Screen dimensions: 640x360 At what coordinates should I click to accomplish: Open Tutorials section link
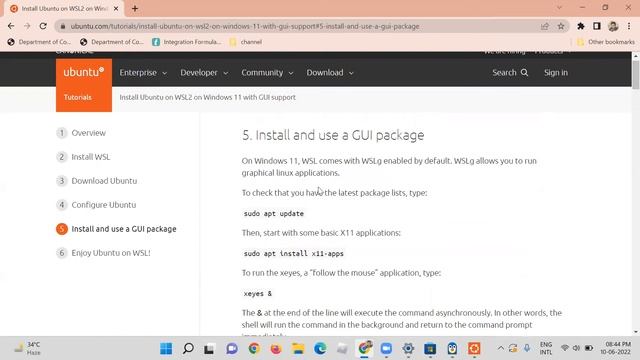78,97
